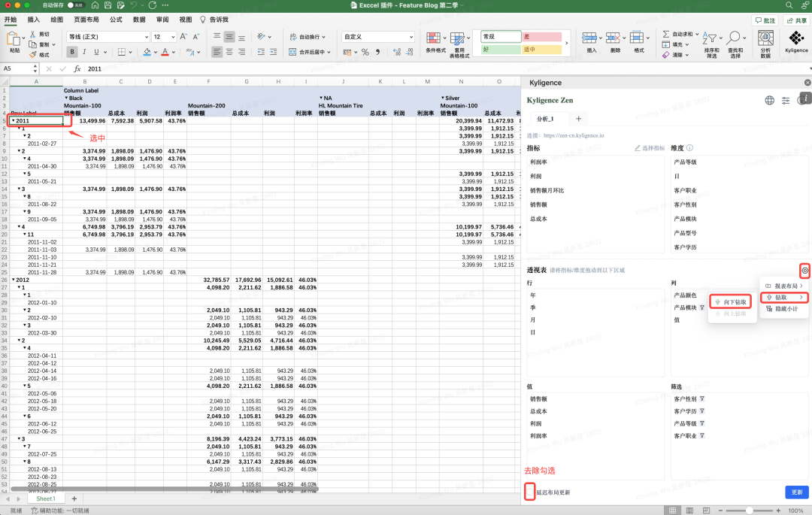Increase font size with large A icon
This screenshot has width=812, height=515.
point(183,37)
